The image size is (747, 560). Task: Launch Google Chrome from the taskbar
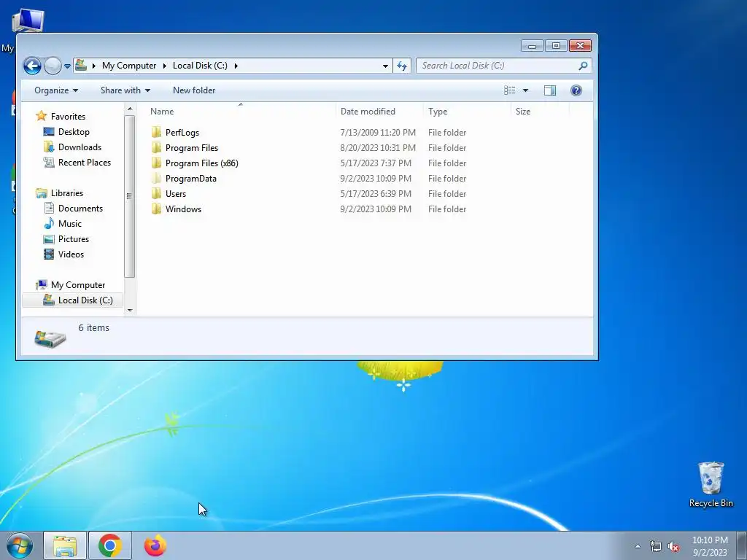point(110,545)
